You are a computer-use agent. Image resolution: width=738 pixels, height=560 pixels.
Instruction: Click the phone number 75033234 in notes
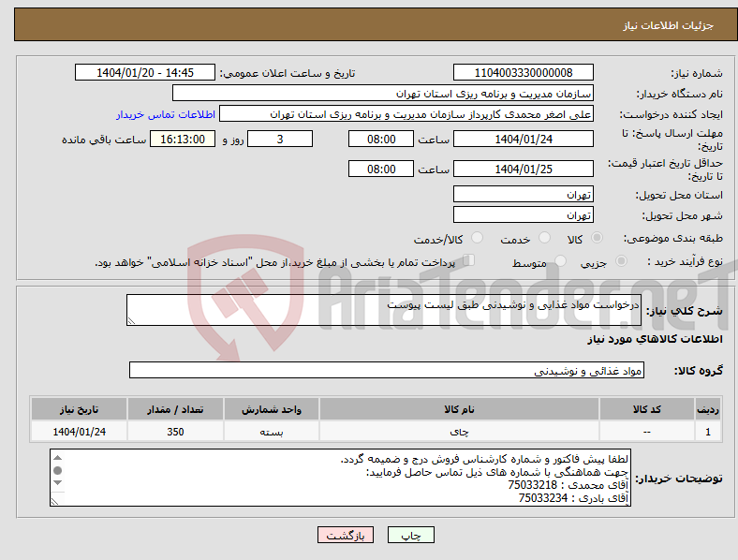(543, 498)
